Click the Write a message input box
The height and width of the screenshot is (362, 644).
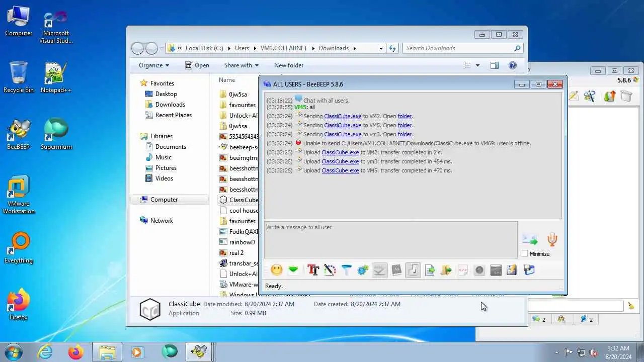(x=391, y=239)
